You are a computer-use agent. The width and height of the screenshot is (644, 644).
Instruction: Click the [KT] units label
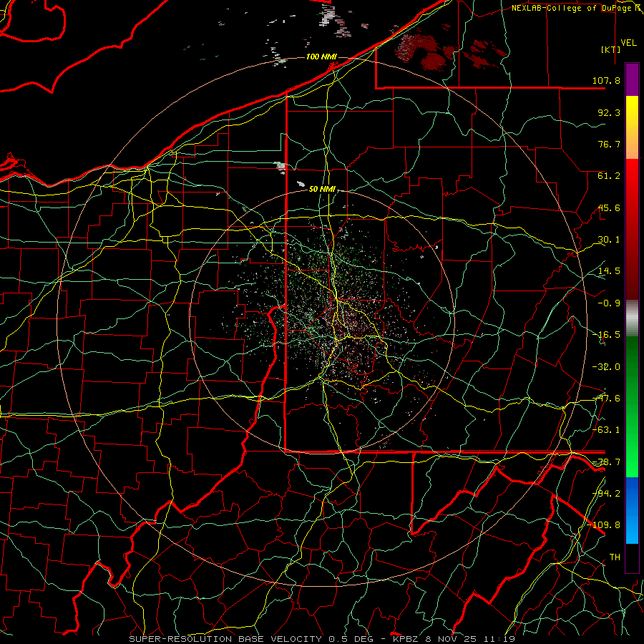(x=611, y=49)
